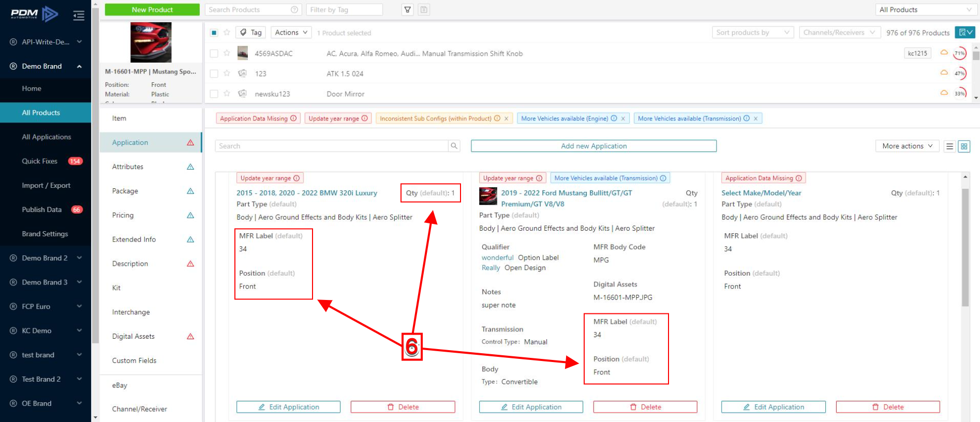This screenshot has height=422, width=980.
Task: Click the red warning triangle beside Digital Assets
Action: (x=190, y=336)
